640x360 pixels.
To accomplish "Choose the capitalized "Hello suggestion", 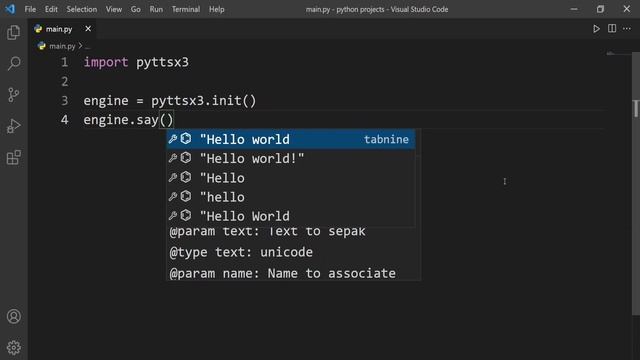I will coord(291,178).
